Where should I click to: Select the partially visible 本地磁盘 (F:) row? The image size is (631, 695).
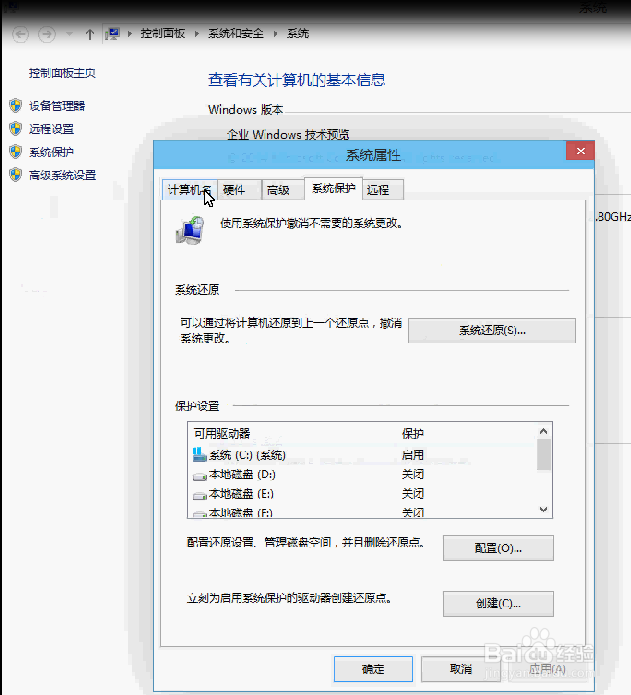pyautogui.click(x=363, y=512)
